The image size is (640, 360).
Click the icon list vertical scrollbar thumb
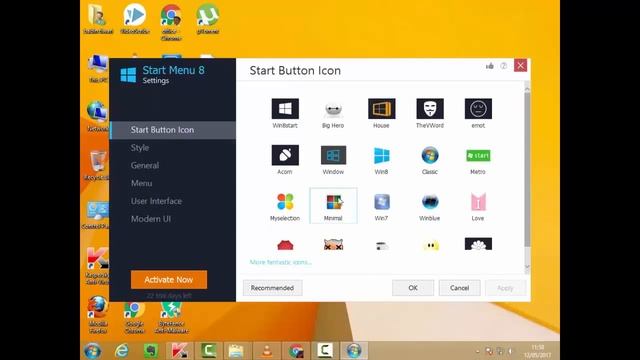click(x=527, y=169)
